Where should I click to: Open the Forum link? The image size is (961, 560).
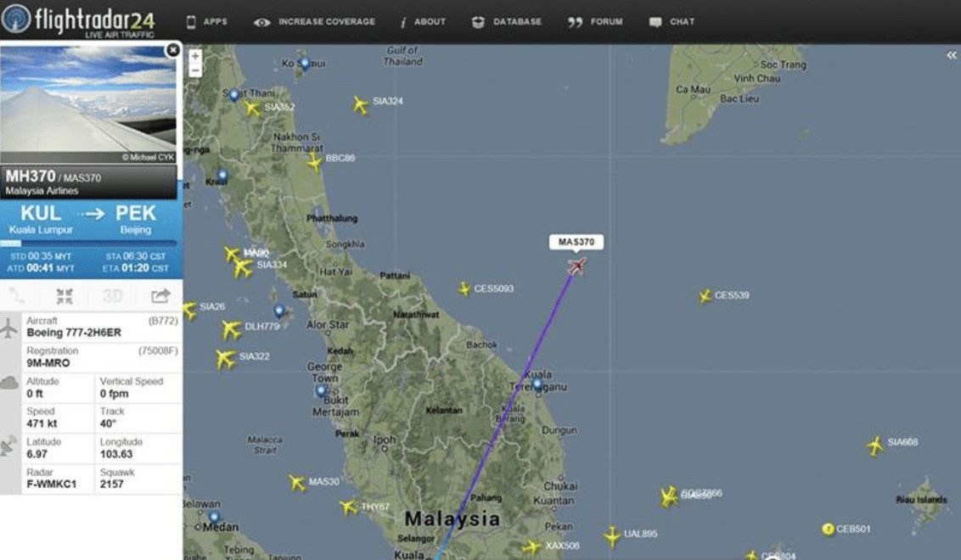[x=595, y=22]
